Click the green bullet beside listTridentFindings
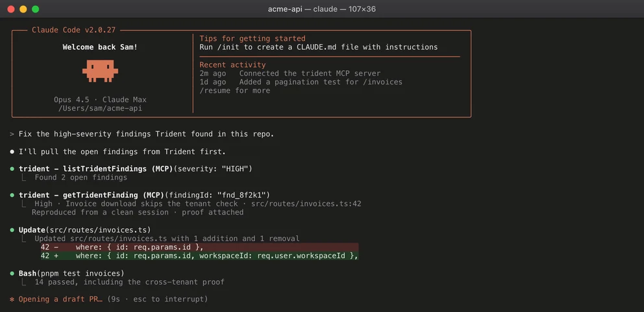644x312 pixels. click(x=12, y=169)
